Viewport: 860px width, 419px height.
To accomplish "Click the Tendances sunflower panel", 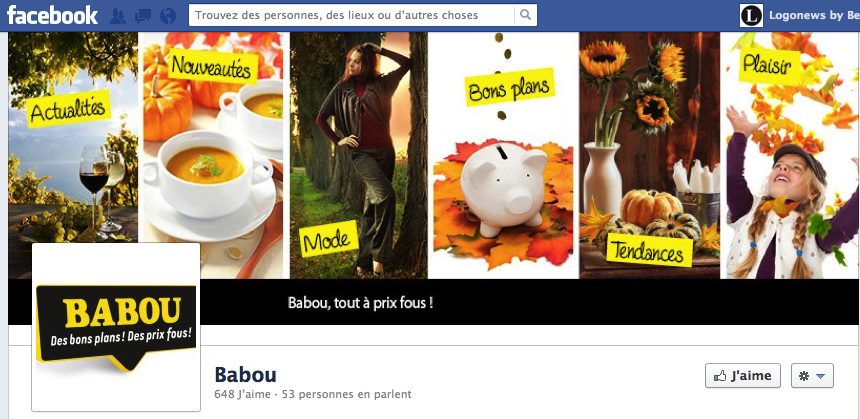I will coord(649,155).
